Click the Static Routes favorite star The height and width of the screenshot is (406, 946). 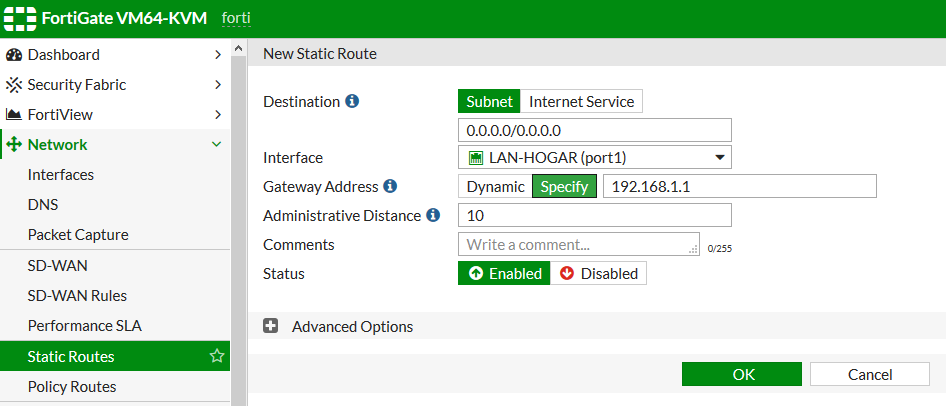tap(216, 357)
